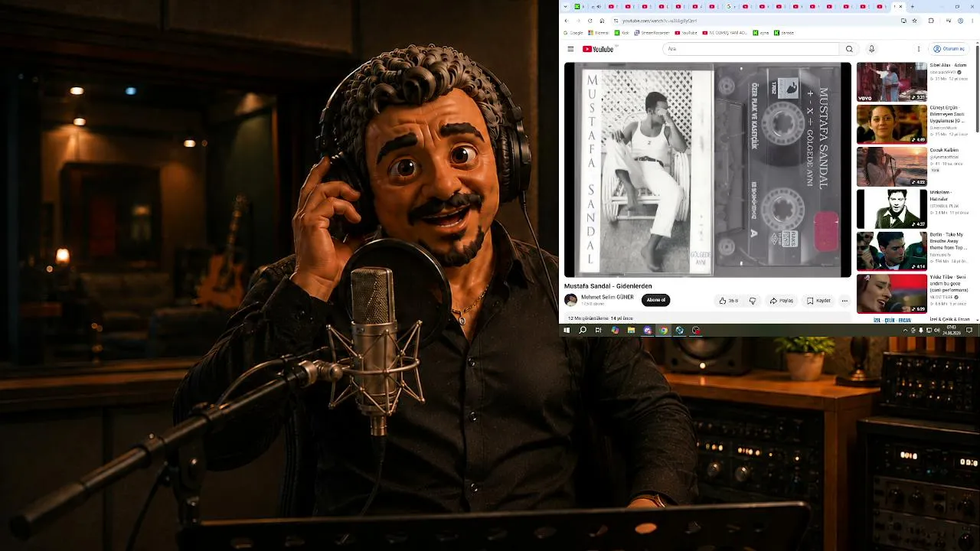
Task: Focus the YouTube search box 'Ara'
Action: click(751, 49)
